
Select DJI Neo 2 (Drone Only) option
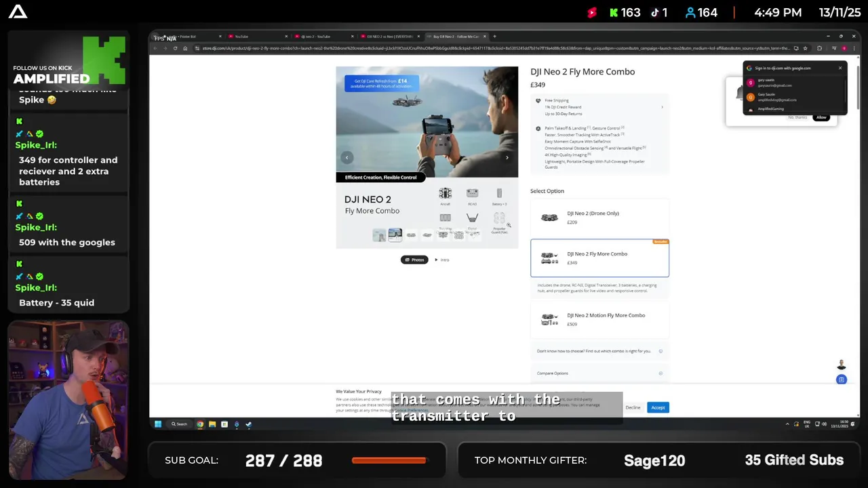[599, 218]
